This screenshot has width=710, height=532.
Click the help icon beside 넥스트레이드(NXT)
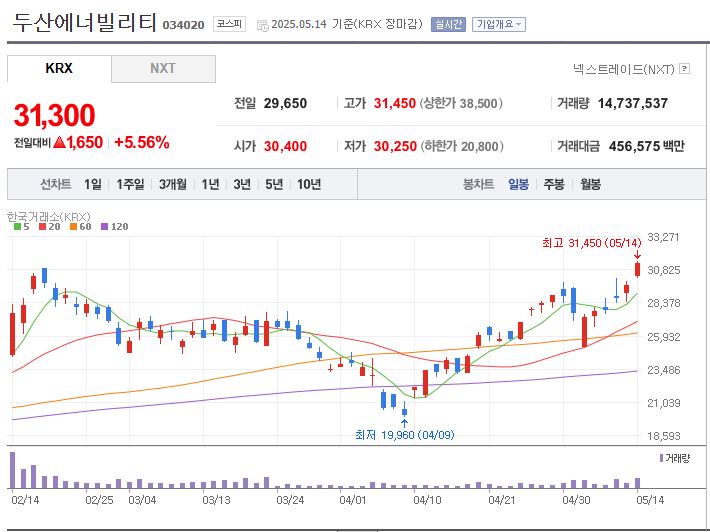pyautogui.click(x=684, y=69)
